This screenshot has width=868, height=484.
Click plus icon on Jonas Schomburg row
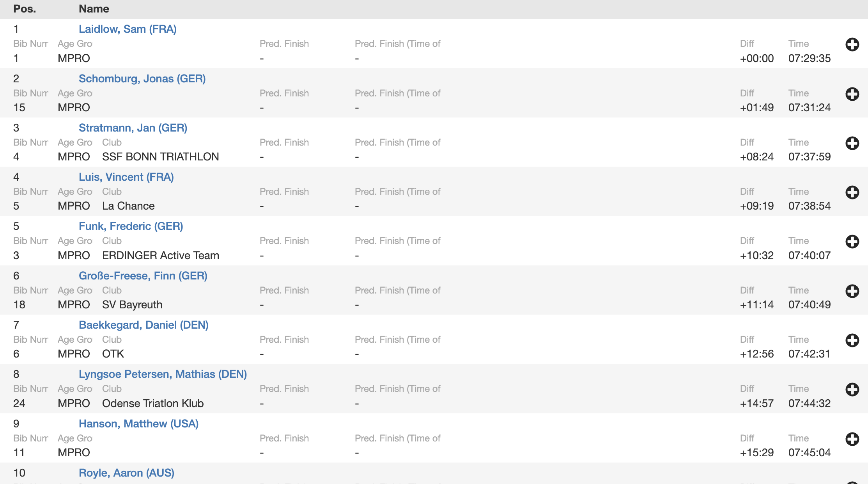coord(852,94)
